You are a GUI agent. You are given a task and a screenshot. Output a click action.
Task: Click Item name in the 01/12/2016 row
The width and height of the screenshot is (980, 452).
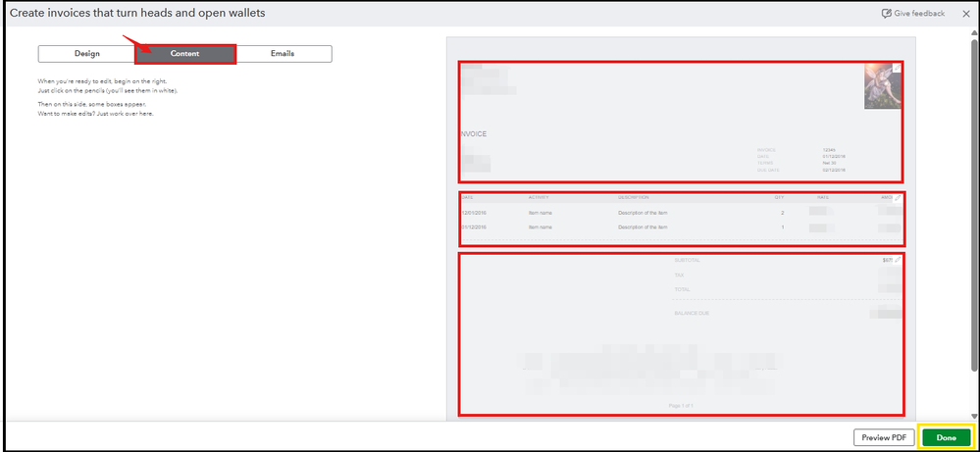pos(540,227)
